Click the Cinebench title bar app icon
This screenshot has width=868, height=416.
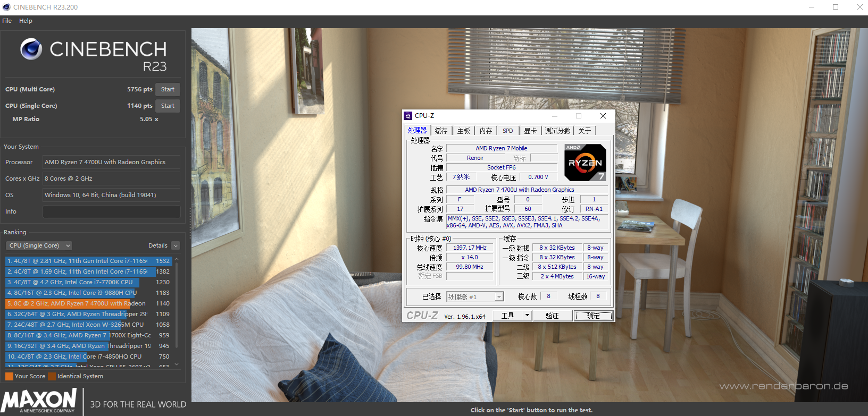pos(6,7)
